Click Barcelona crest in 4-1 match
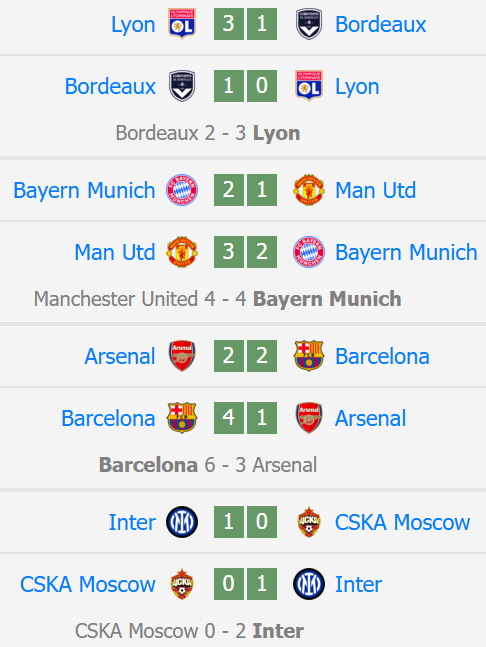This screenshot has height=647, width=486. coord(182,418)
